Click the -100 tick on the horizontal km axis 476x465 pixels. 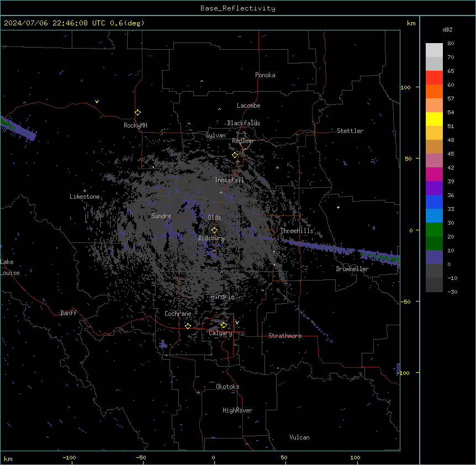[69, 457]
